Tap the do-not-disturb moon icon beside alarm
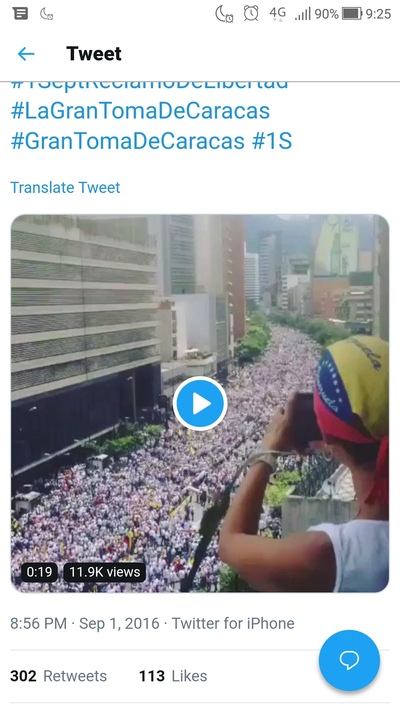400x711 pixels. tap(224, 14)
